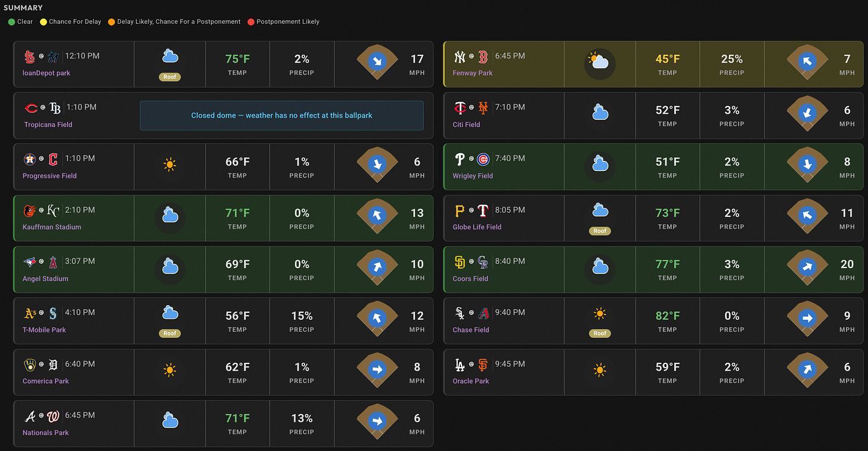Click wind diamond in Progressive Field row
The height and width of the screenshot is (451, 868).
click(x=377, y=164)
